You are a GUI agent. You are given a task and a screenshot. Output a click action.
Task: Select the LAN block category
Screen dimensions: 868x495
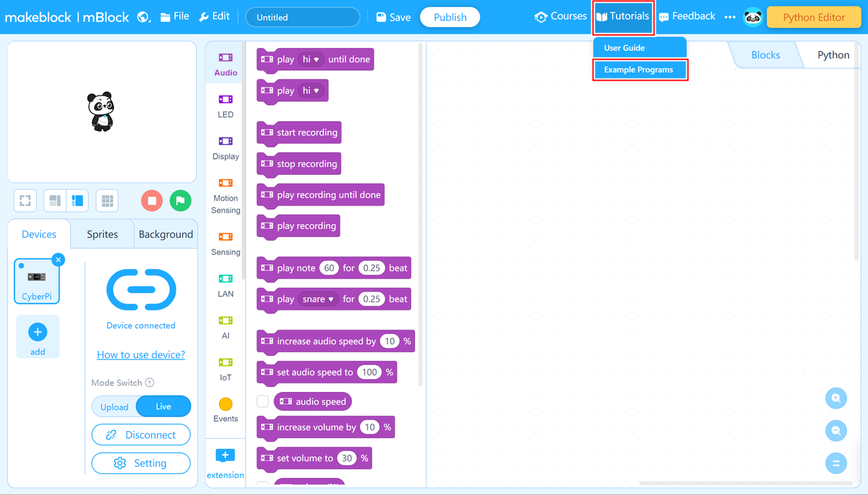pyautogui.click(x=226, y=286)
